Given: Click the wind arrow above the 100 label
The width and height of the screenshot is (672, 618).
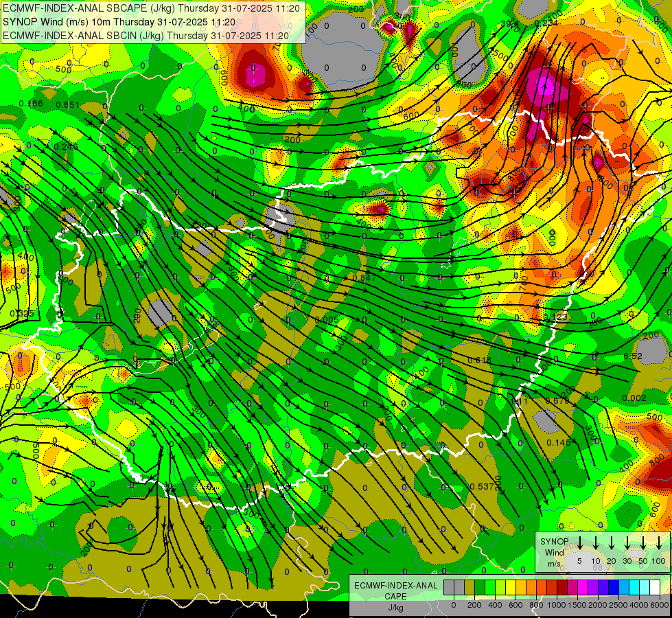Looking at the screenshot, I should pos(659,542).
